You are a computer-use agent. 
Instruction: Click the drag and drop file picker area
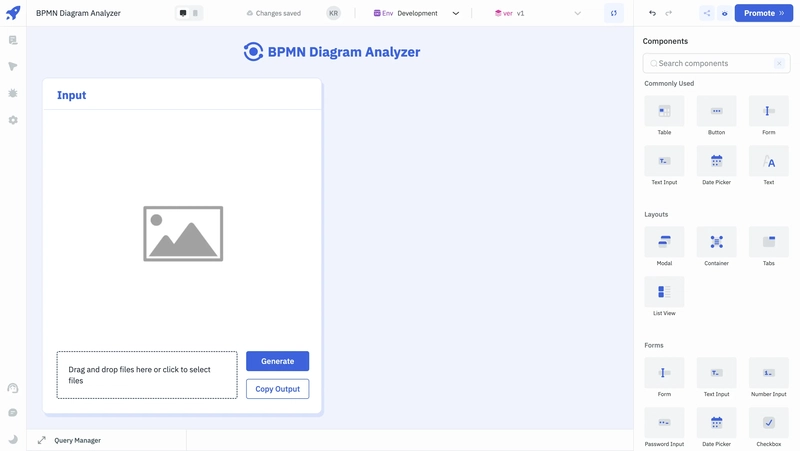point(147,375)
